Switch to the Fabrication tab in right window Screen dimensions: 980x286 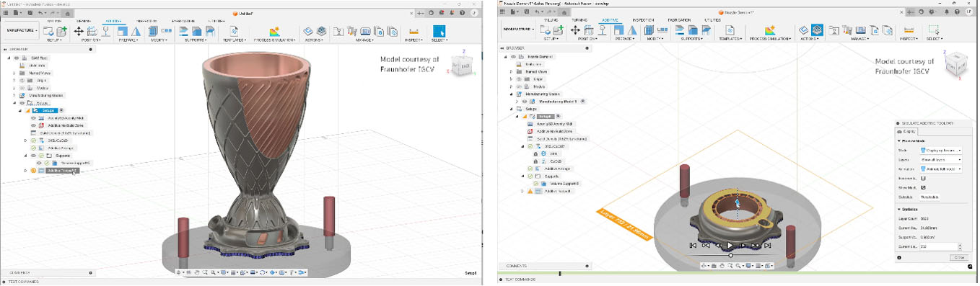[x=678, y=19]
